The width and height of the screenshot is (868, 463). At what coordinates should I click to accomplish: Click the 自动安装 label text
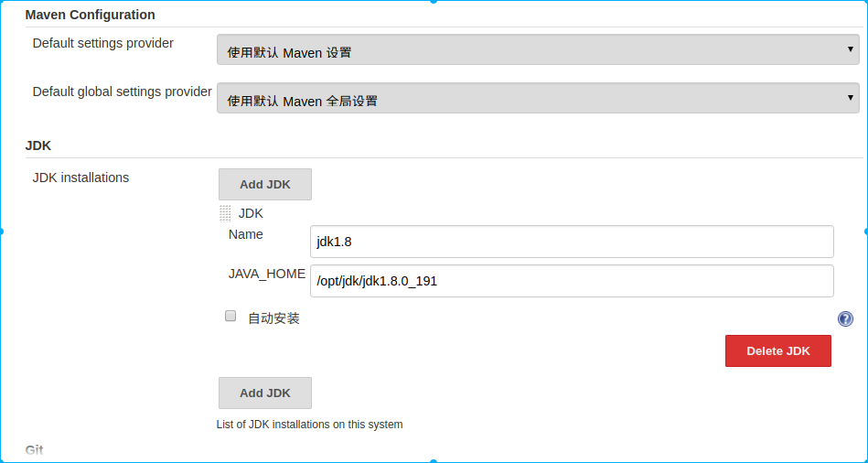coord(274,318)
